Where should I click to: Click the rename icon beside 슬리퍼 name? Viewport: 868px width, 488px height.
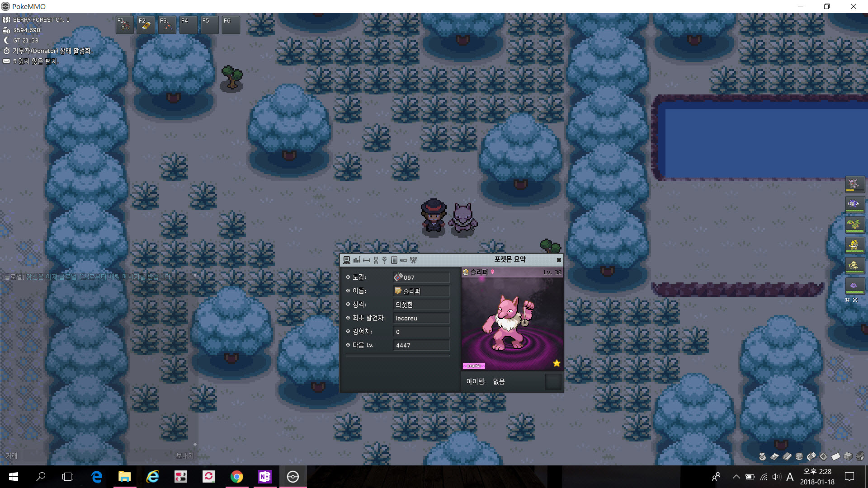tap(398, 291)
